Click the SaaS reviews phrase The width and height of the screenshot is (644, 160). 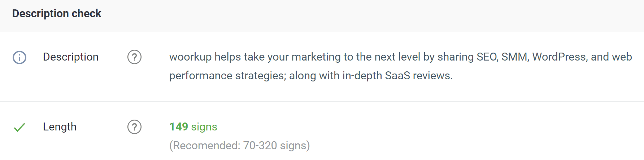coord(419,76)
